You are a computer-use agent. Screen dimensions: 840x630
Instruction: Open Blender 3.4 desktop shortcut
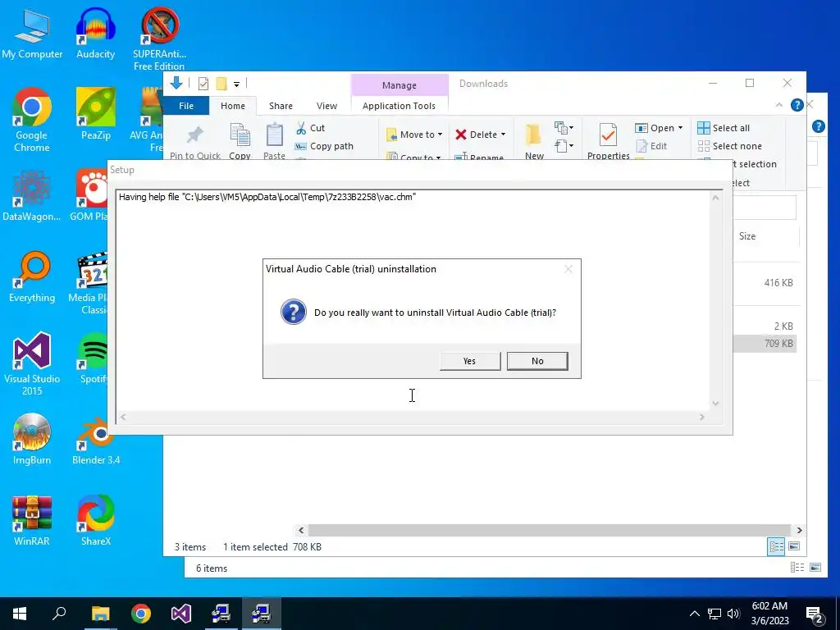click(x=96, y=440)
